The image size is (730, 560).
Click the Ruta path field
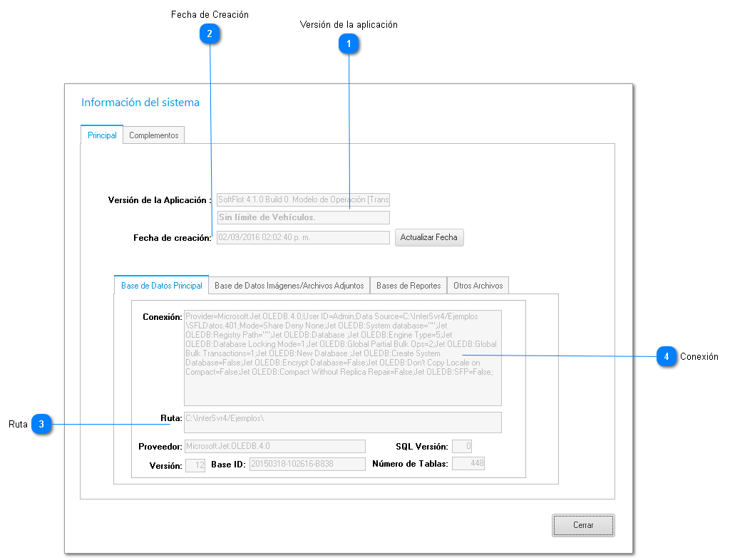click(x=342, y=422)
